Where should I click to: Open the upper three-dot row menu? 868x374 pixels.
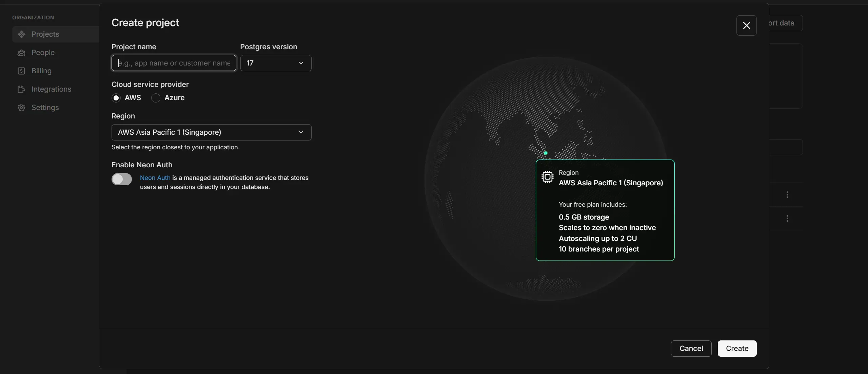787,194
